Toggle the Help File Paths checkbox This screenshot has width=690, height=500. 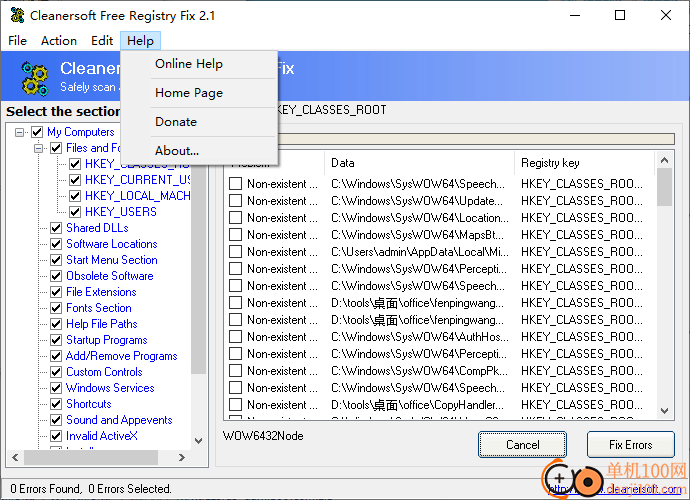[56, 324]
